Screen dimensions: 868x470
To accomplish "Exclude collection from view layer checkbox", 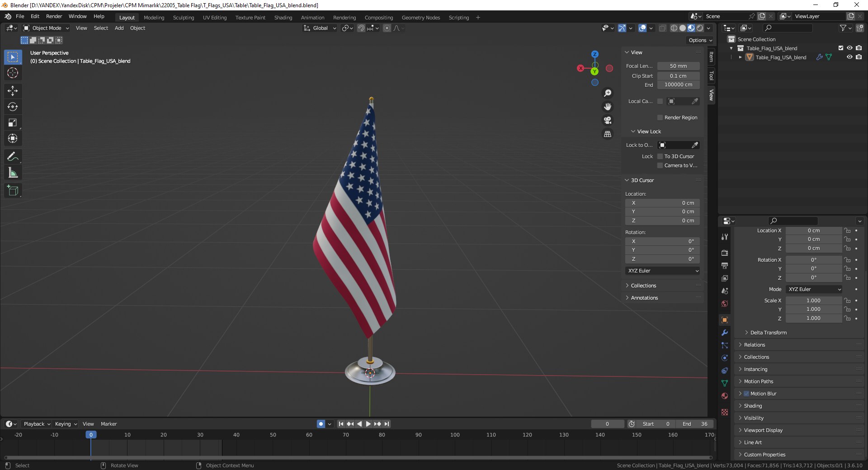I will pyautogui.click(x=841, y=48).
